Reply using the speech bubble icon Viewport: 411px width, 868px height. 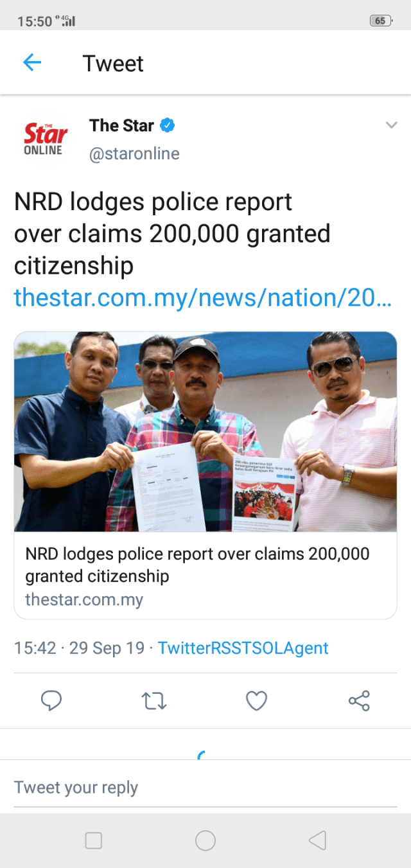point(51,701)
